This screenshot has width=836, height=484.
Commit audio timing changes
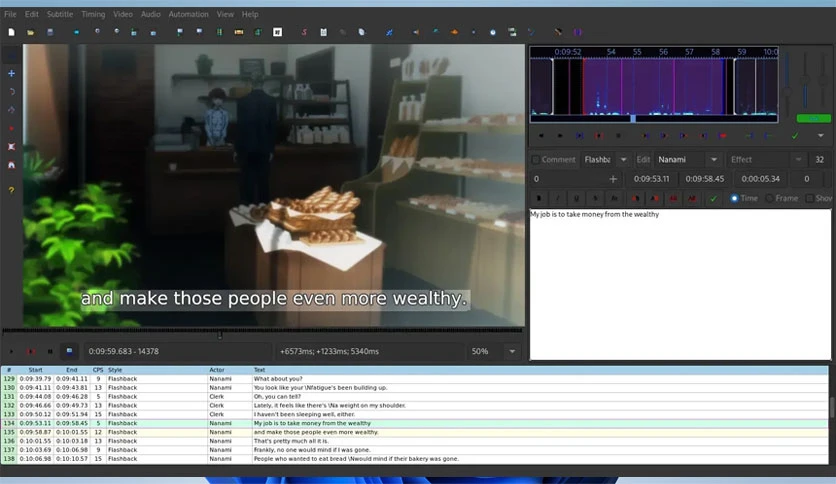pyautogui.click(x=795, y=135)
